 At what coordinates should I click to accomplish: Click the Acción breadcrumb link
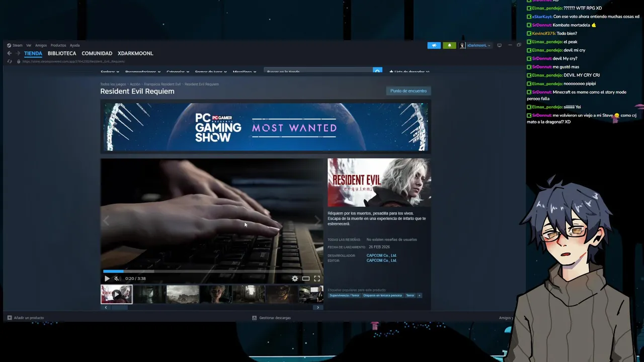pyautogui.click(x=135, y=84)
